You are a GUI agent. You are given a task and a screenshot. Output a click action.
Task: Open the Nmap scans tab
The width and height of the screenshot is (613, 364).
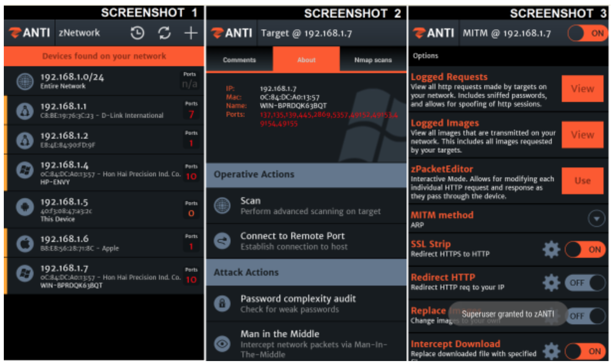tap(373, 60)
